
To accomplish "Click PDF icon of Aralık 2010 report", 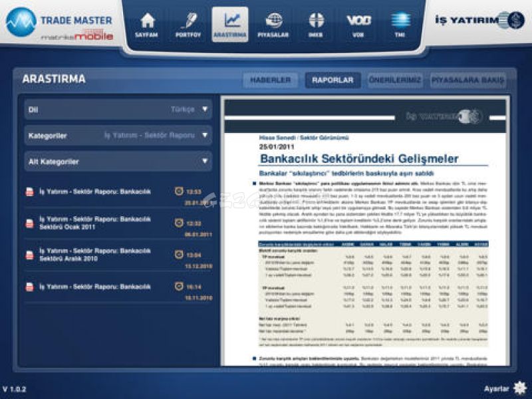I will click(x=30, y=255).
